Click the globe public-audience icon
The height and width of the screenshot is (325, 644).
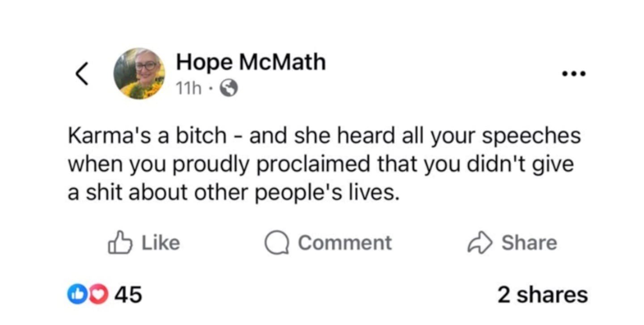[x=229, y=89]
